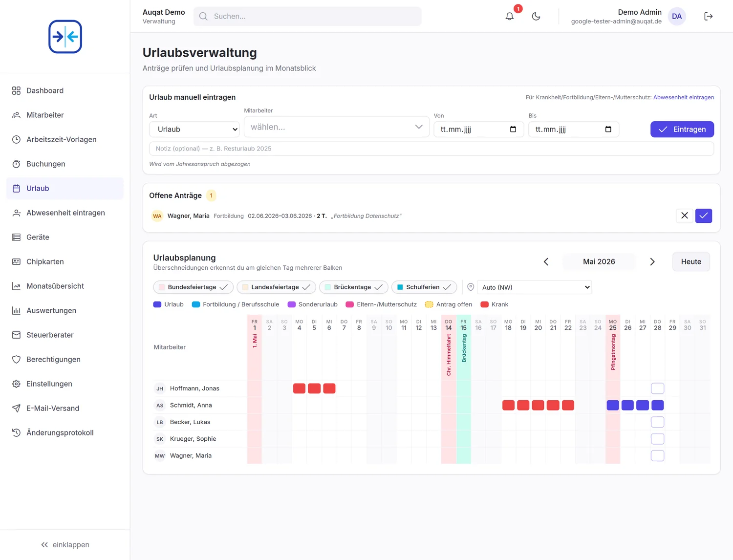Go to Buchungen section

click(x=65, y=164)
